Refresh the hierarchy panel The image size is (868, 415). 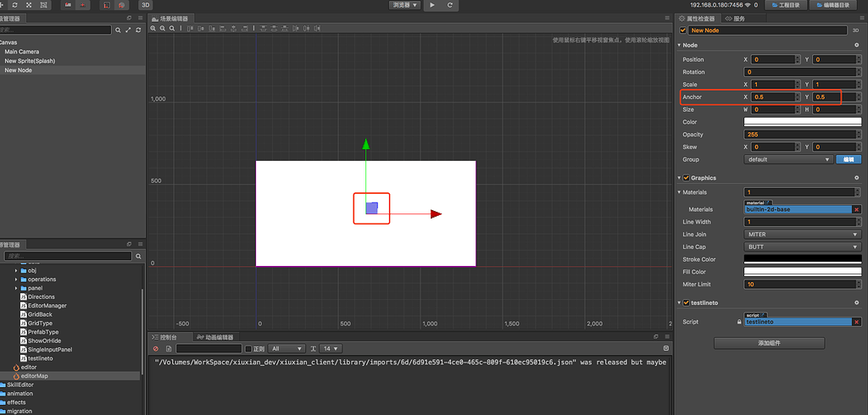pyautogui.click(x=138, y=30)
